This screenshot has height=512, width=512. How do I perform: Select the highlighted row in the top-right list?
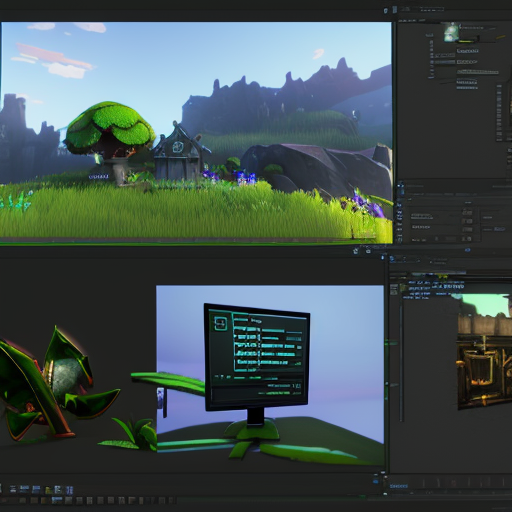coord(444,62)
